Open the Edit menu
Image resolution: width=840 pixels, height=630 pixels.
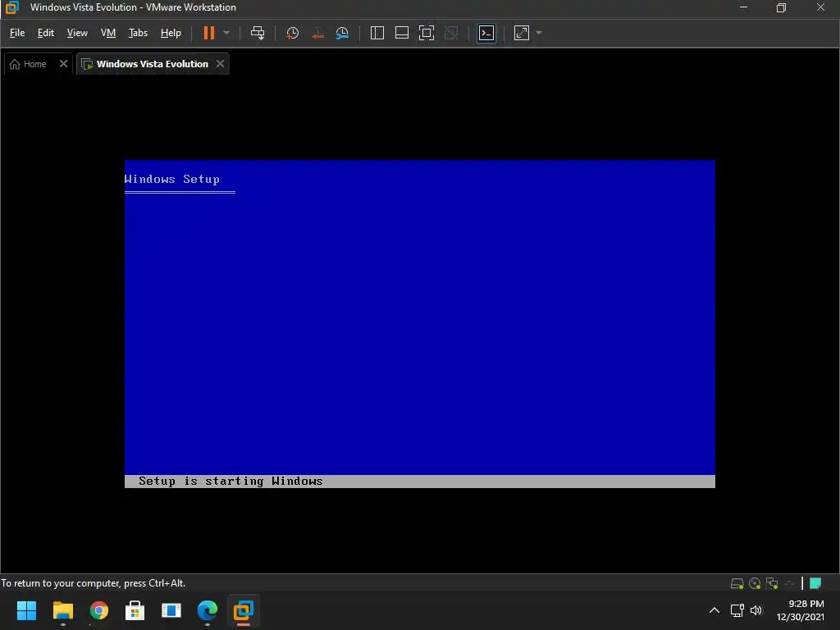coord(46,33)
